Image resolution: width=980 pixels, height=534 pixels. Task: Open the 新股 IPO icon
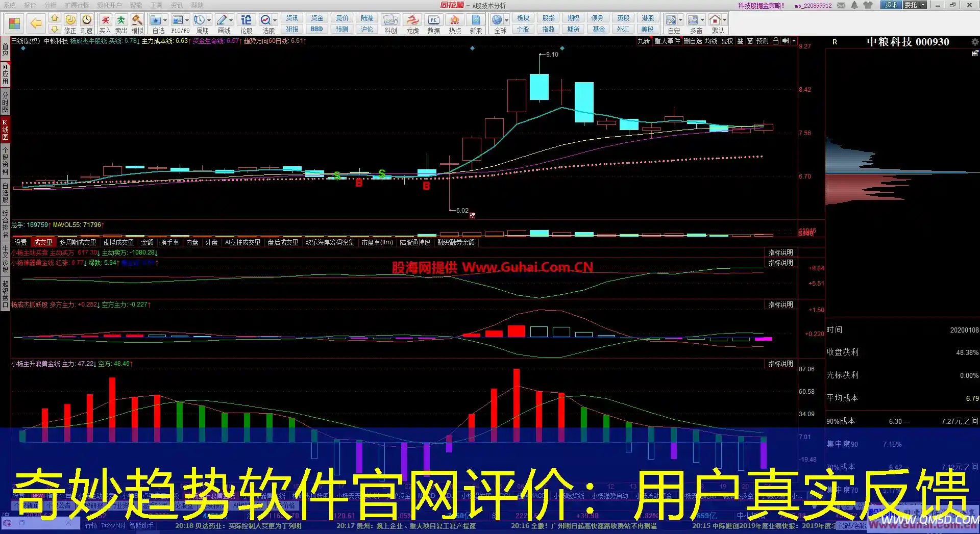coord(476,24)
